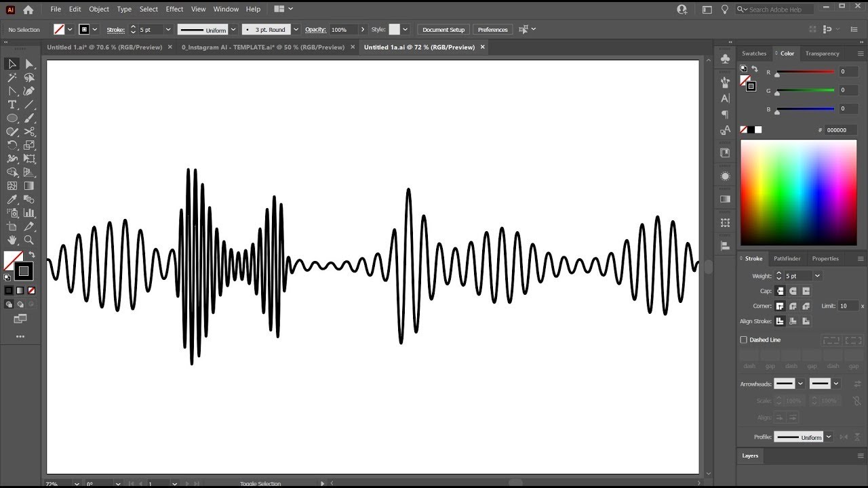The image size is (868, 488).
Task: Select the Column Graph tool
Action: pyautogui.click(x=29, y=213)
